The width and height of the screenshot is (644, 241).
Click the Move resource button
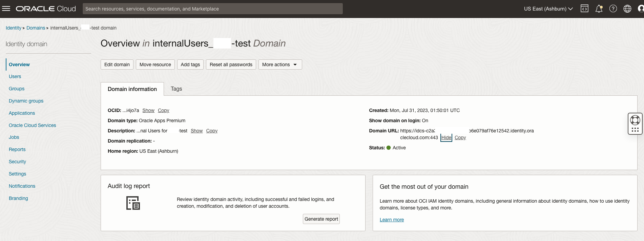[x=155, y=64]
